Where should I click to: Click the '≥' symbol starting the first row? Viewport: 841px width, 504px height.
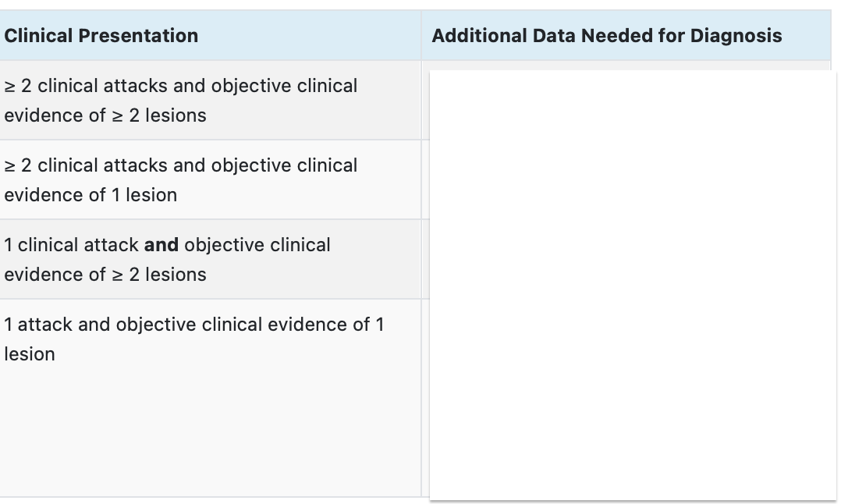pos(9,87)
